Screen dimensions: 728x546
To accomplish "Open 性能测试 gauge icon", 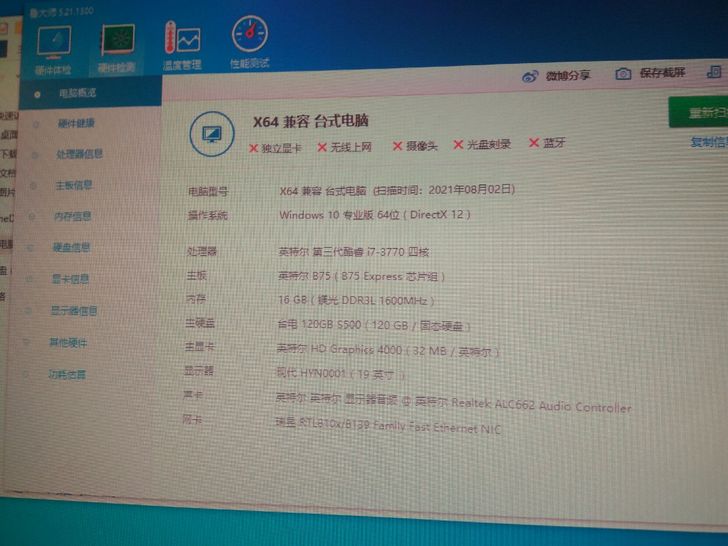I will (250, 34).
